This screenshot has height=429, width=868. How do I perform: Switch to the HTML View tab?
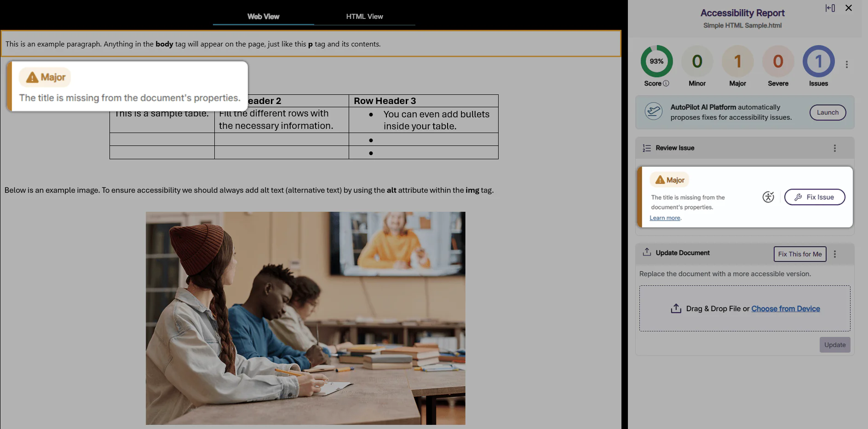point(364,16)
